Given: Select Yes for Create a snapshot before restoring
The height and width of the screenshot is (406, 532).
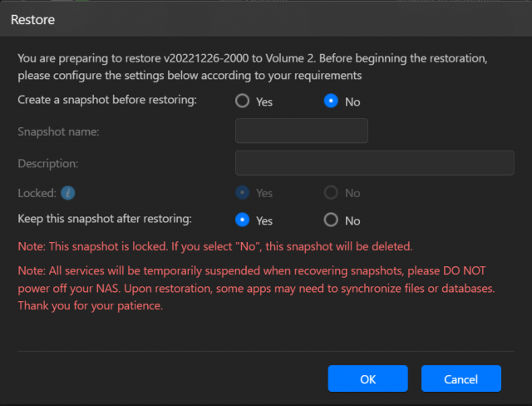Looking at the screenshot, I should (243, 101).
